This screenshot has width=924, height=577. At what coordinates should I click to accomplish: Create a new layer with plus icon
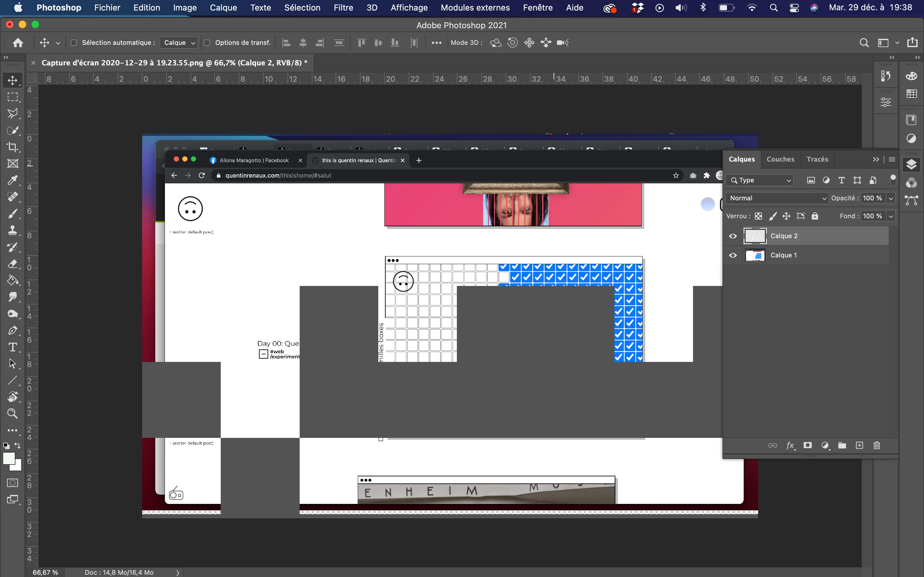[x=859, y=445]
